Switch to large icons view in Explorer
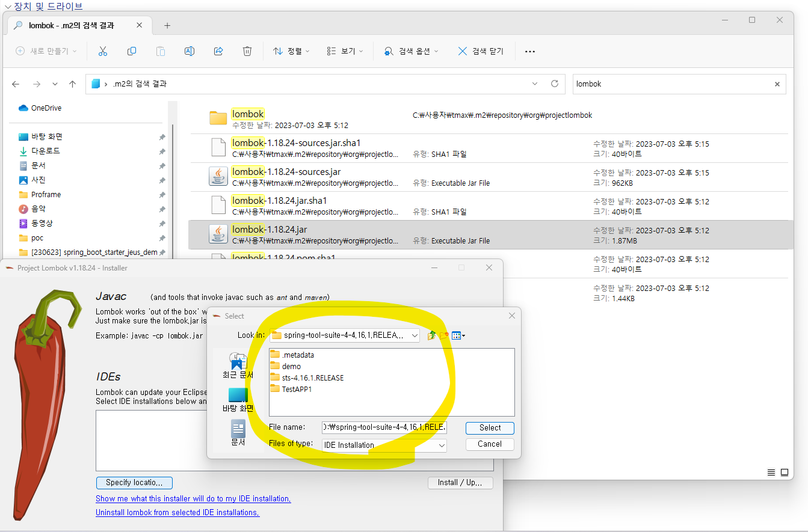Screen dimensions: 808x532 coord(785,472)
